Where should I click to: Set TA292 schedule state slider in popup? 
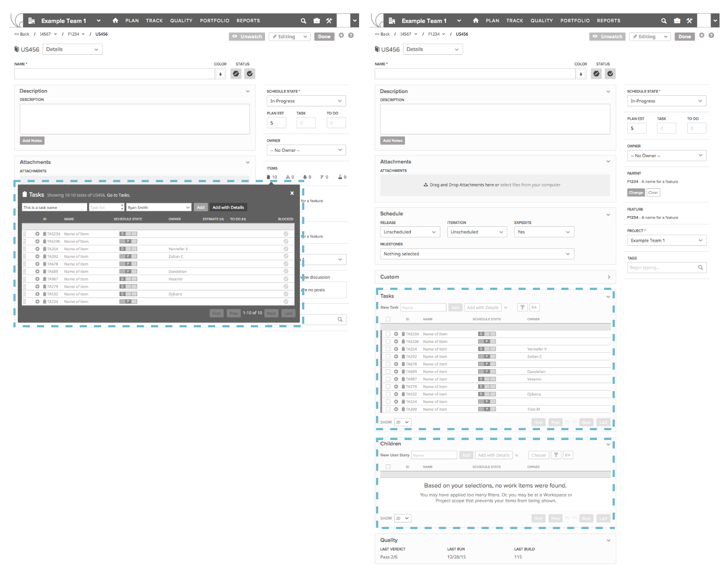pos(128,257)
